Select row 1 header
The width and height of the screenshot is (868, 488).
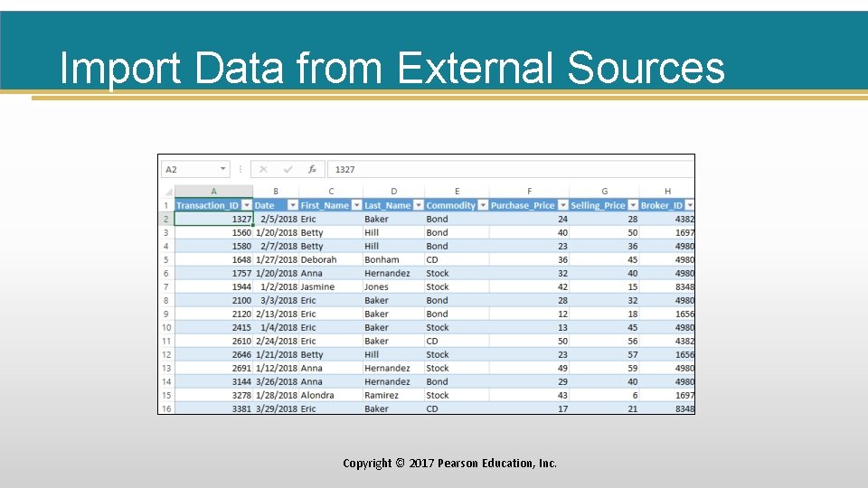[x=166, y=205]
